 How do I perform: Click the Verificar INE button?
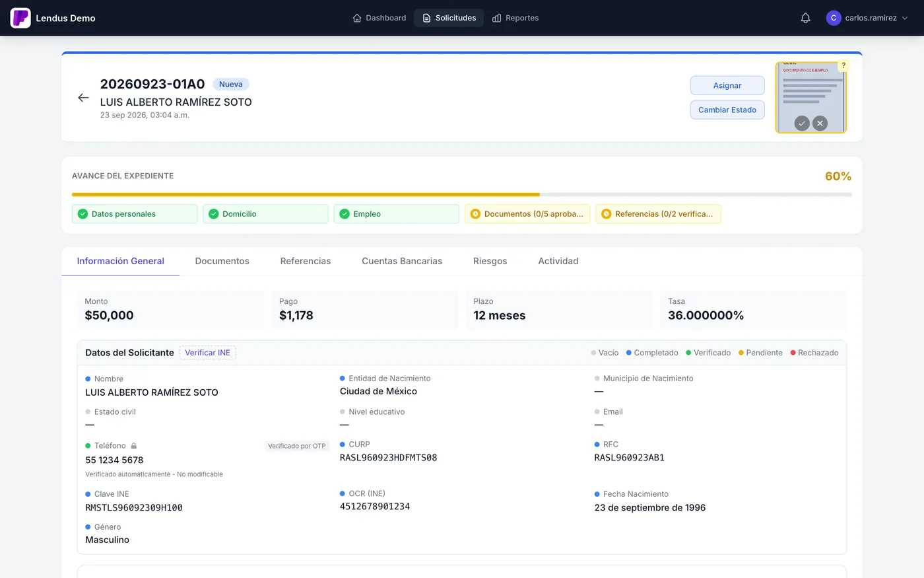pos(208,353)
